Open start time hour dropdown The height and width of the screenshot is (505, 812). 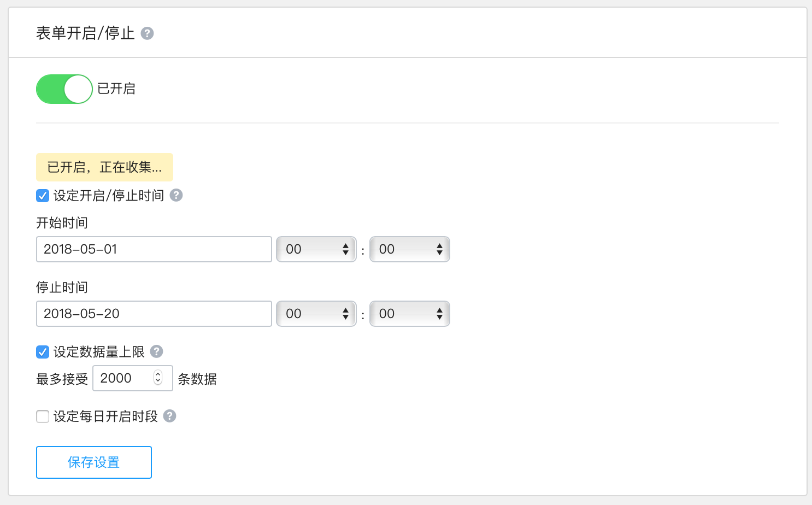(316, 249)
